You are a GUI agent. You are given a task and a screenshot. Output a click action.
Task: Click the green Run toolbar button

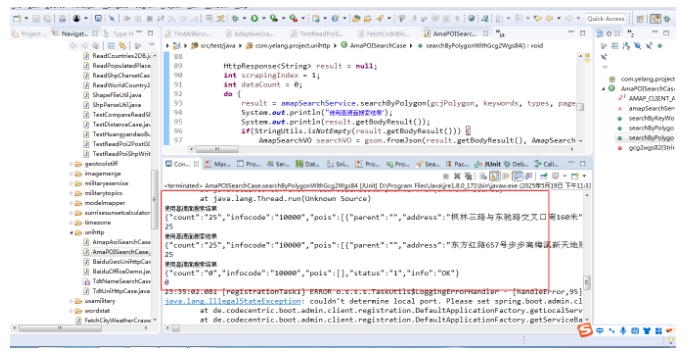(x=254, y=18)
